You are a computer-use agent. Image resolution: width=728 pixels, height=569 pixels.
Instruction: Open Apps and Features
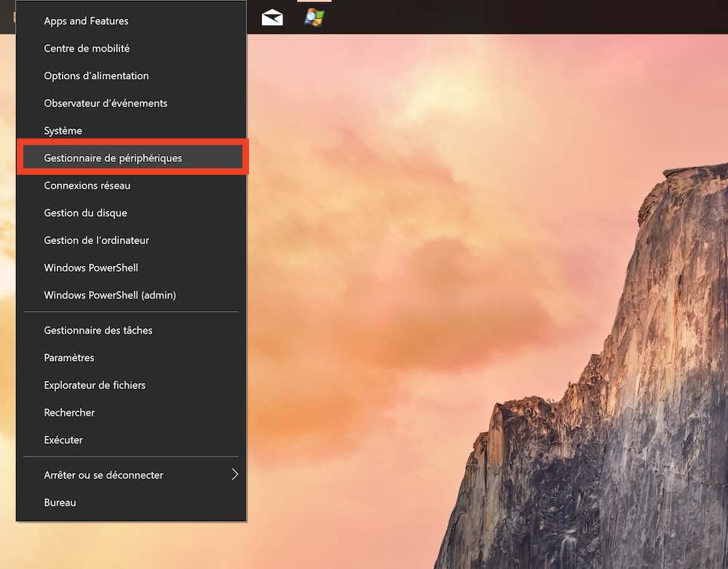(131, 21)
